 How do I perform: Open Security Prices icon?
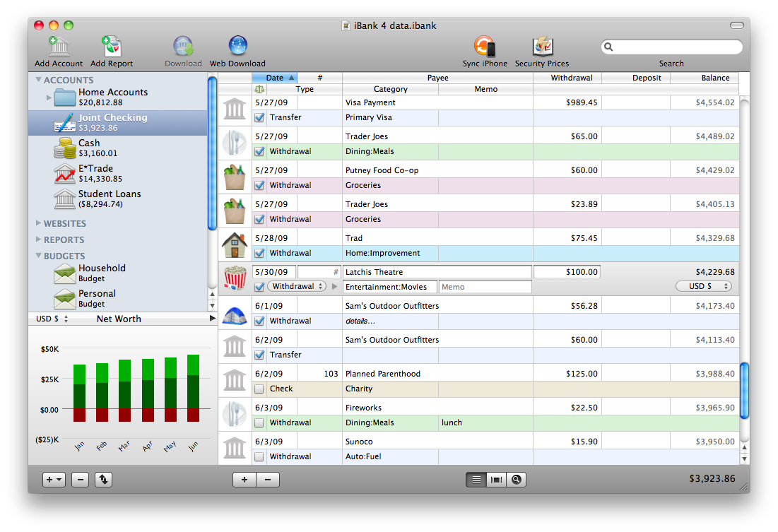[542, 46]
